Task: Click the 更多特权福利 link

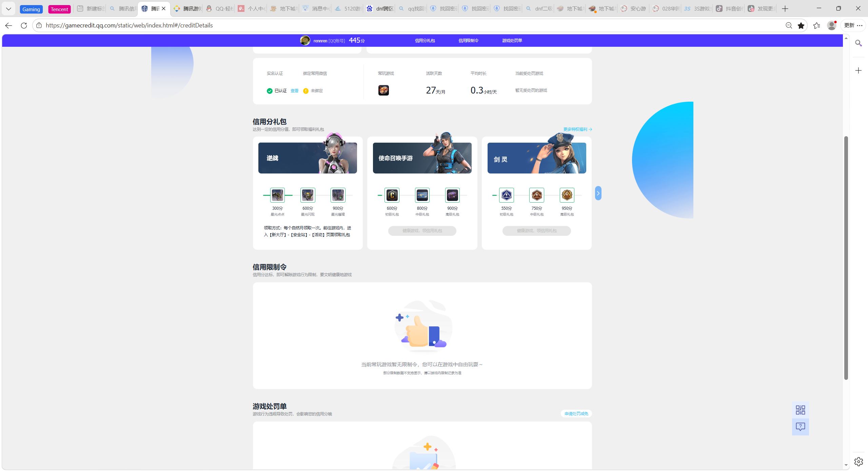Action: [x=577, y=129]
